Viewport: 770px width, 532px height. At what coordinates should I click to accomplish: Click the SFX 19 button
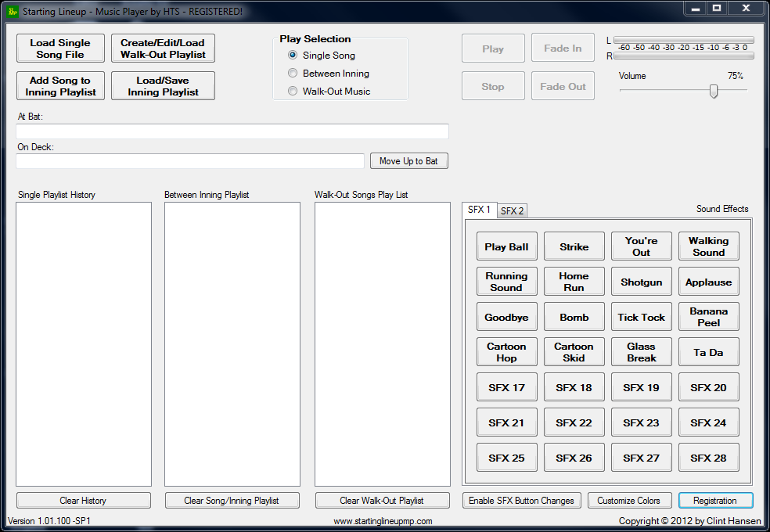(x=642, y=387)
